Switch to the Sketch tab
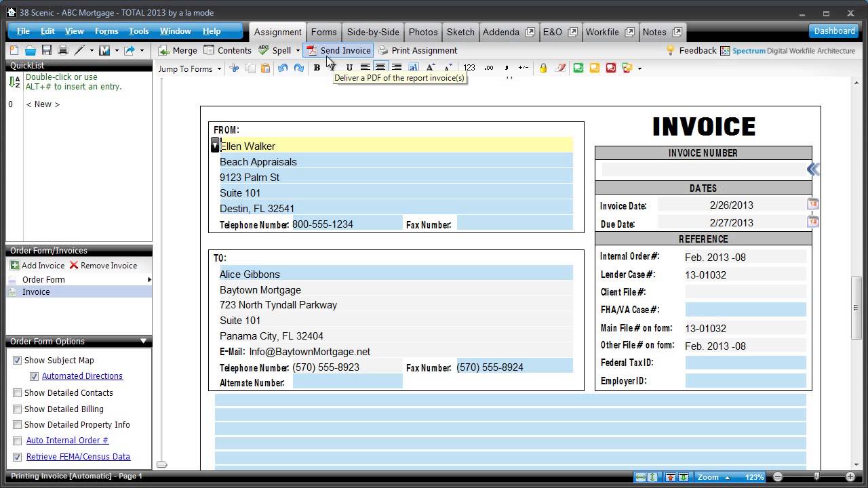Image resolution: width=868 pixels, height=488 pixels. click(x=460, y=32)
